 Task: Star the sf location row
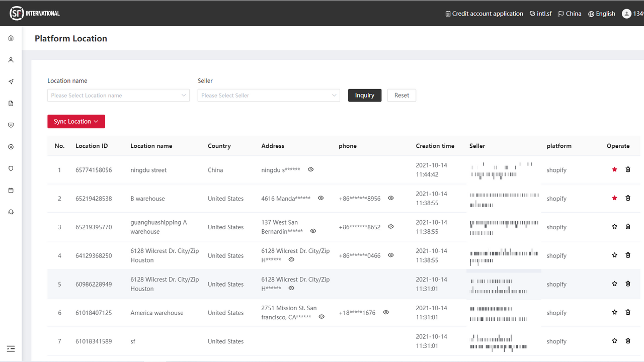tap(614, 341)
